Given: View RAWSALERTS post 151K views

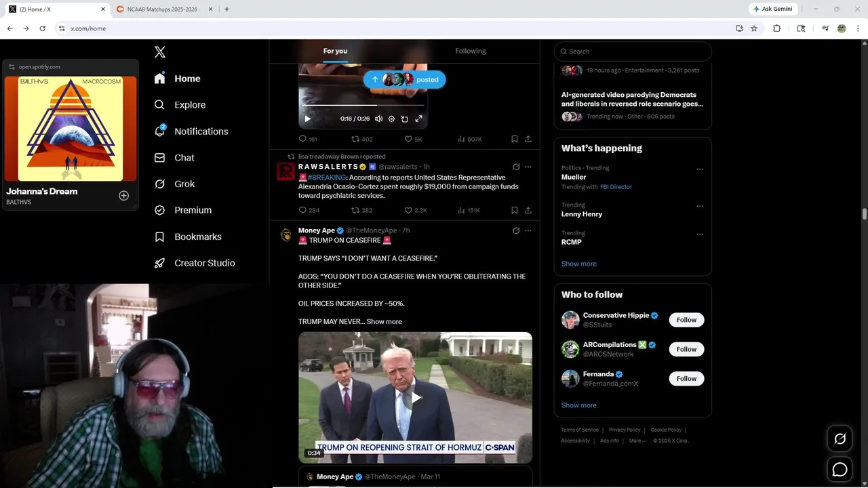Looking at the screenshot, I should pyautogui.click(x=469, y=210).
